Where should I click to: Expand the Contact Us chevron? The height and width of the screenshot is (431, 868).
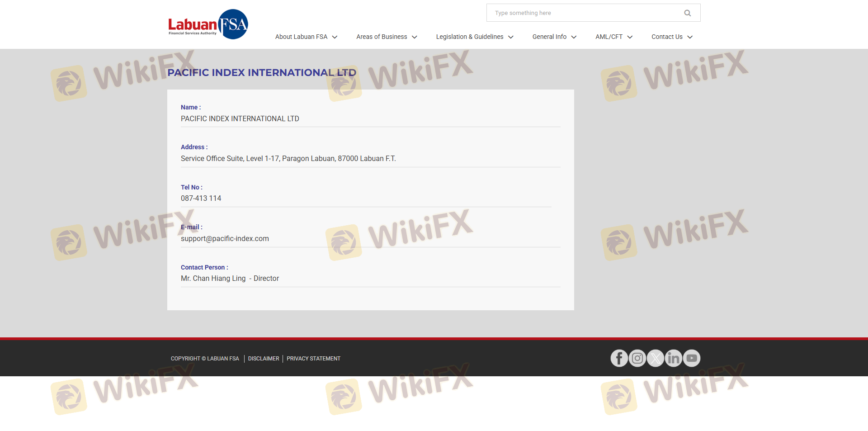click(690, 37)
